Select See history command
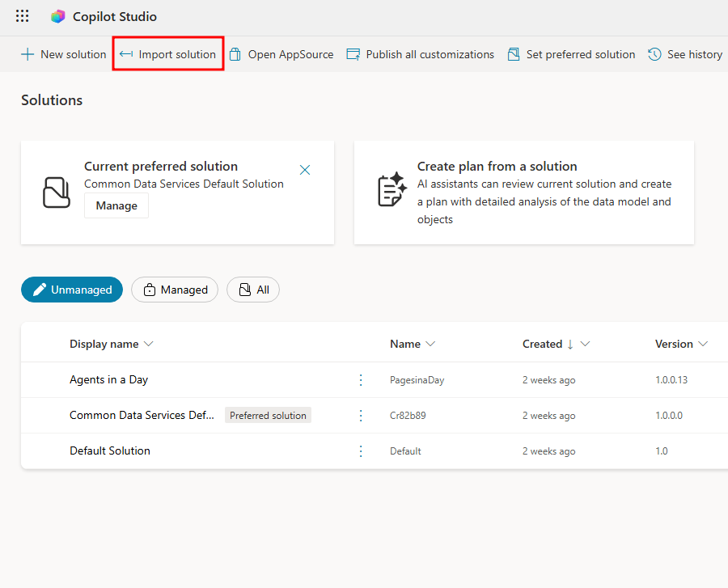Viewport: 728px width, 588px height. click(x=685, y=54)
